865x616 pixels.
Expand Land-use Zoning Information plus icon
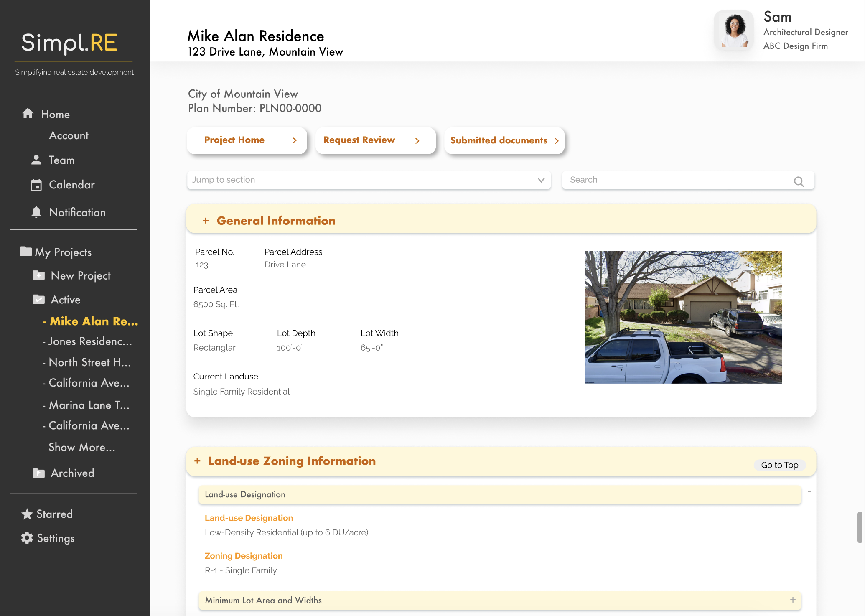point(198,461)
